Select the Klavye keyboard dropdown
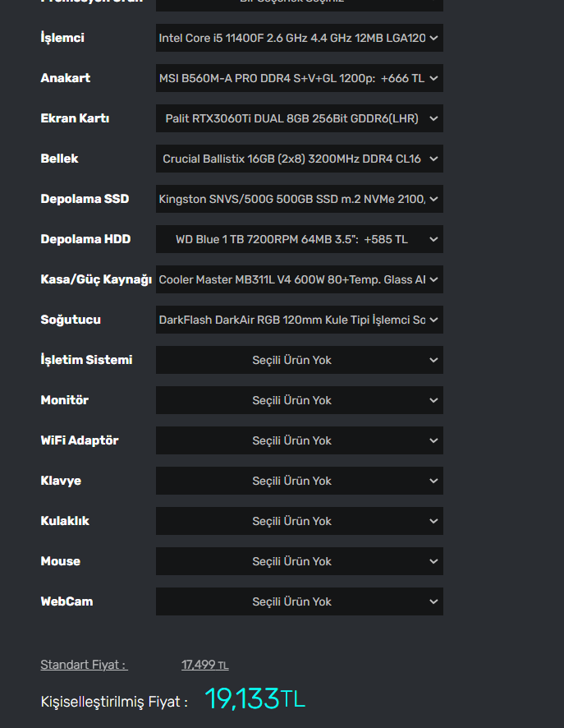Screen dimensions: 564x728 [x=299, y=481]
